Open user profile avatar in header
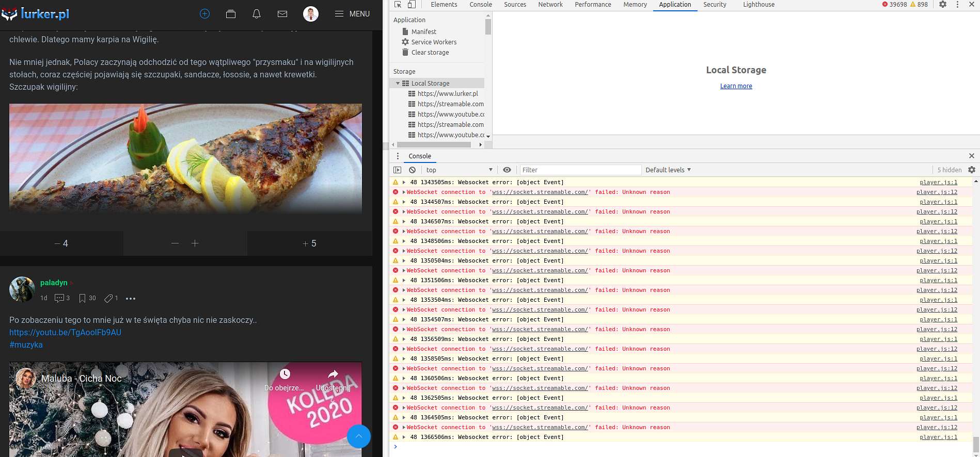The height and width of the screenshot is (457, 980). (x=311, y=14)
